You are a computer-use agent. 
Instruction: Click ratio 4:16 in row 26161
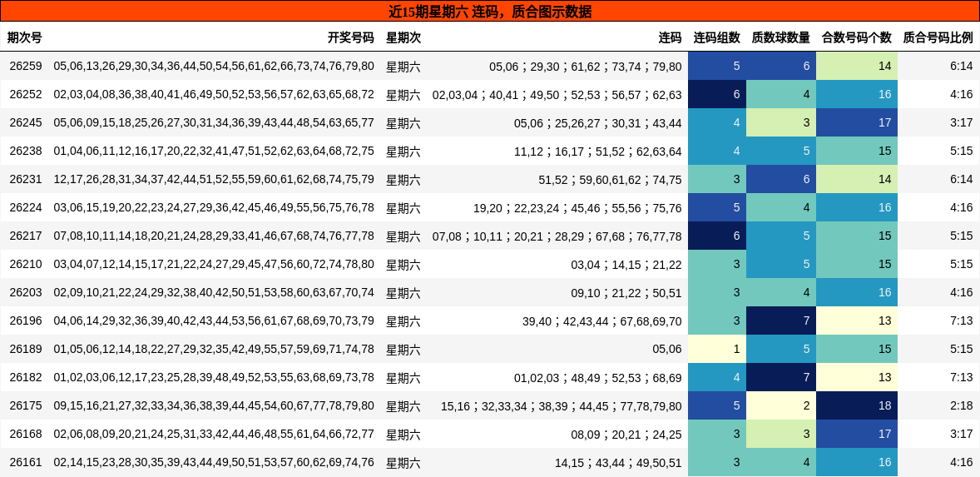coord(961,463)
